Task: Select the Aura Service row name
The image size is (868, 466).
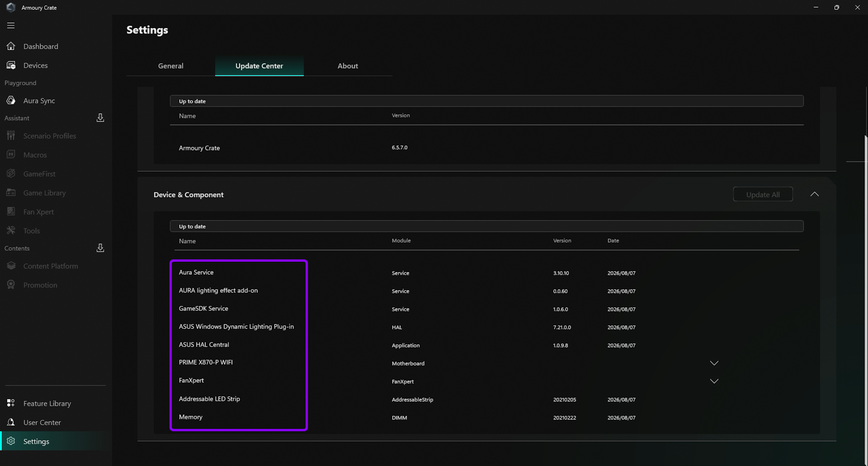Action: pos(196,273)
